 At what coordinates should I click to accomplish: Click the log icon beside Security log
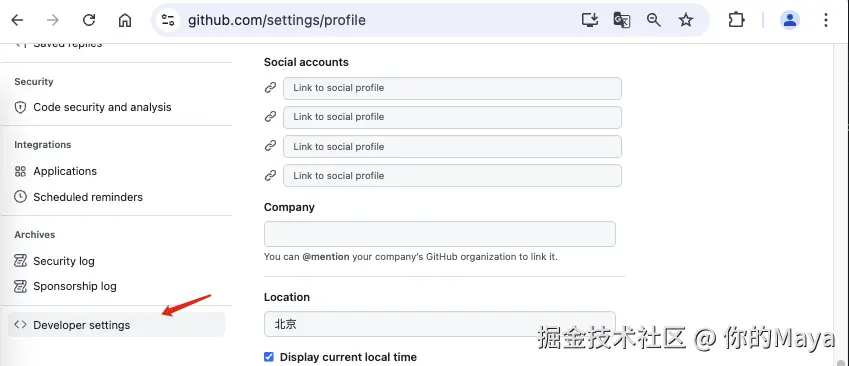(20, 261)
